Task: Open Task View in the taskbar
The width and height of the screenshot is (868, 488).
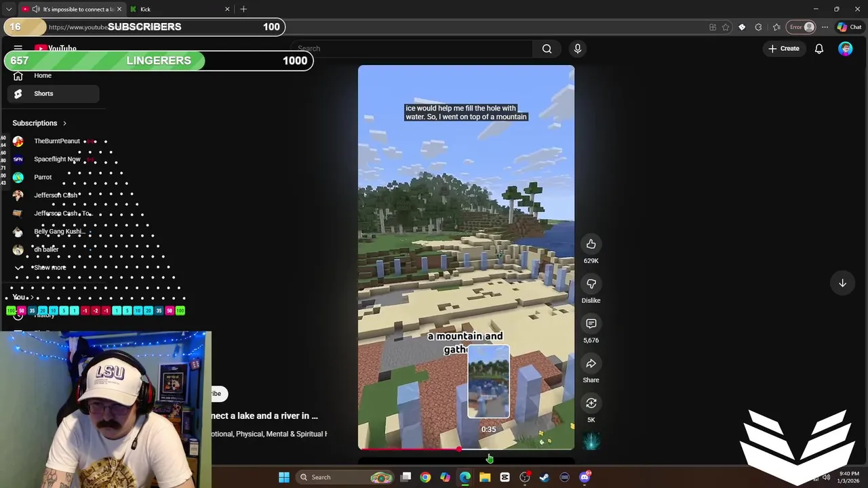Action: click(406, 477)
